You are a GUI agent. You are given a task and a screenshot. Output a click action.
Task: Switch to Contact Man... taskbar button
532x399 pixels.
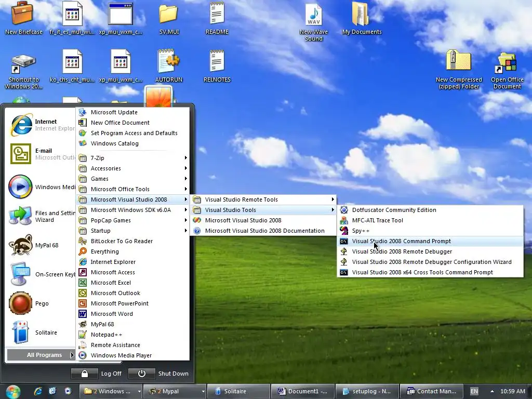tap(432, 391)
